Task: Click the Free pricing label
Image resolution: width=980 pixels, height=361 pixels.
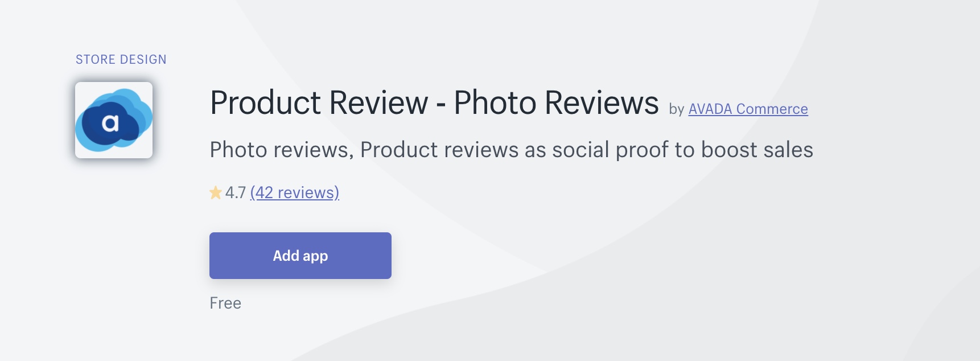Action: [225, 303]
